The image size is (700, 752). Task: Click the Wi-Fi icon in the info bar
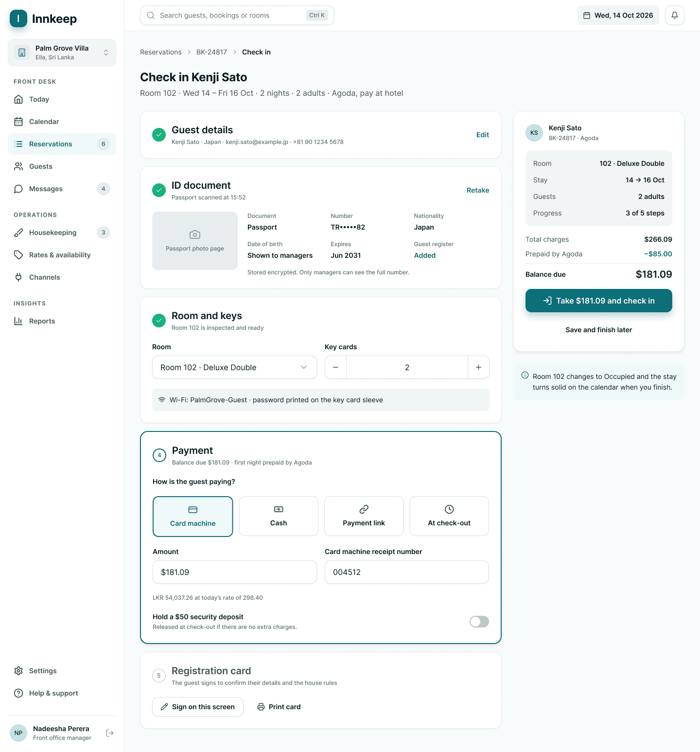point(162,400)
